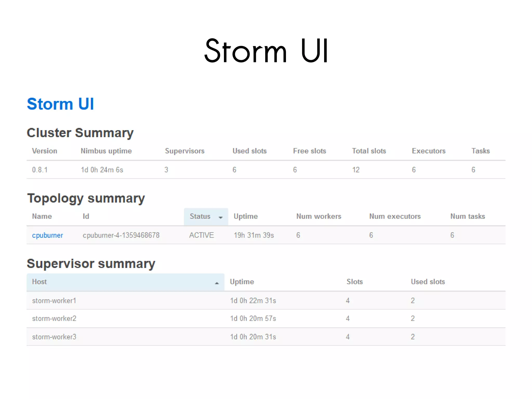Sort supervisors by Slots header
Image resolution: width=532 pixels, height=399 pixels.
pyautogui.click(x=355, y=282)
